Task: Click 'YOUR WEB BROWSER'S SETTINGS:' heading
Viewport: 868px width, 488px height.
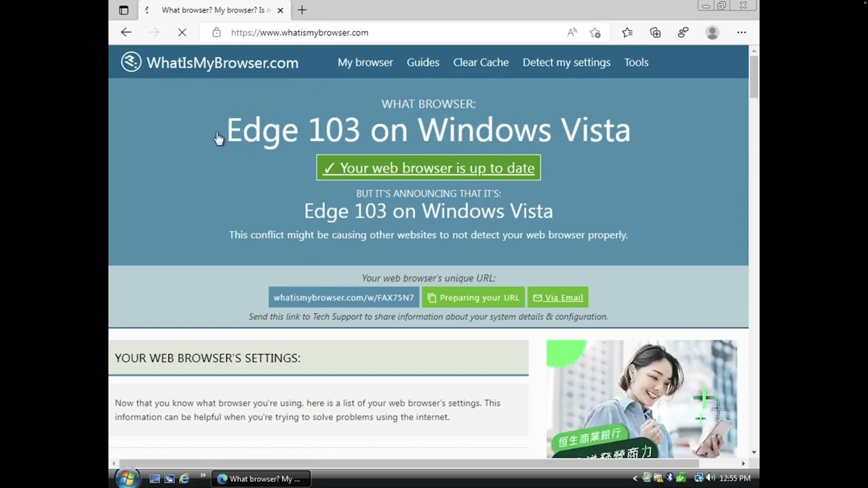Action: [208, 358]
